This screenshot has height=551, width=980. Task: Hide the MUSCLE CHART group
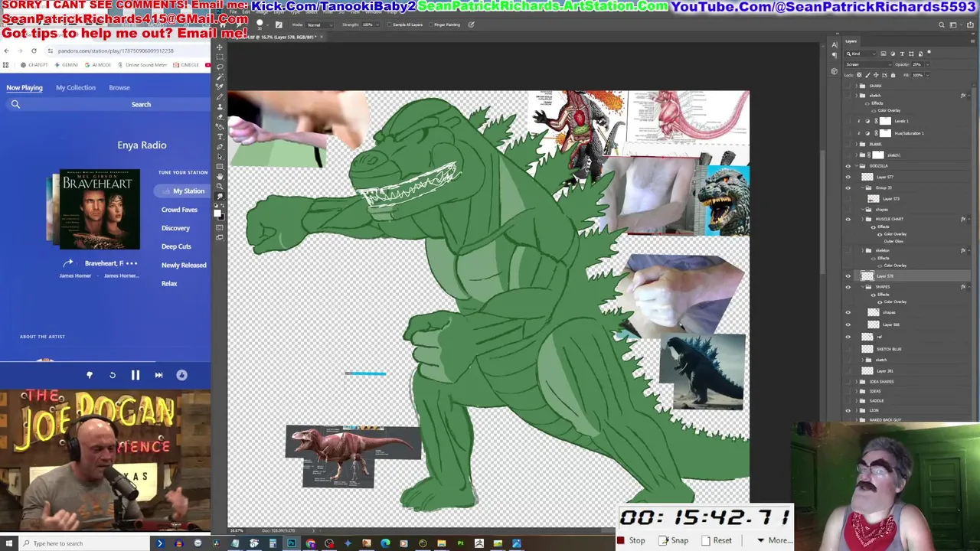(x=848, y=219)
